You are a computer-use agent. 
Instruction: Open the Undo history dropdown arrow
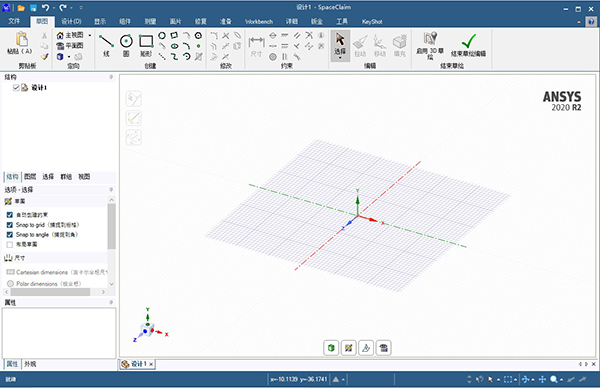tap(53, 8)
